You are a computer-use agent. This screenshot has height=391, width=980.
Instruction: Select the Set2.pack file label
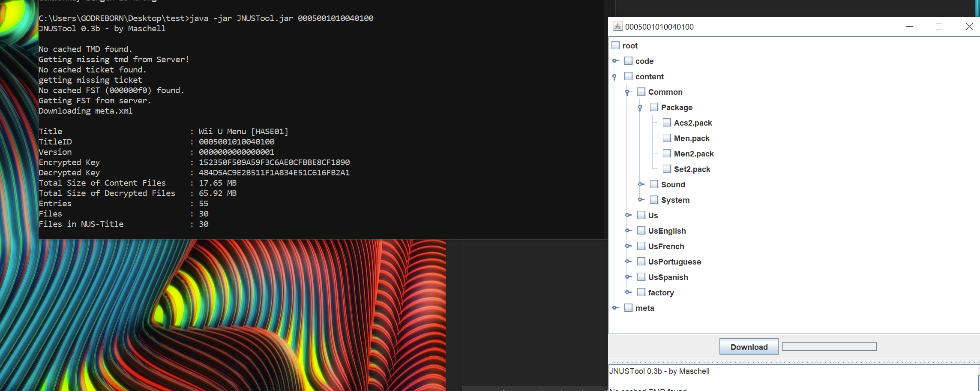click(x=692, y=169)
